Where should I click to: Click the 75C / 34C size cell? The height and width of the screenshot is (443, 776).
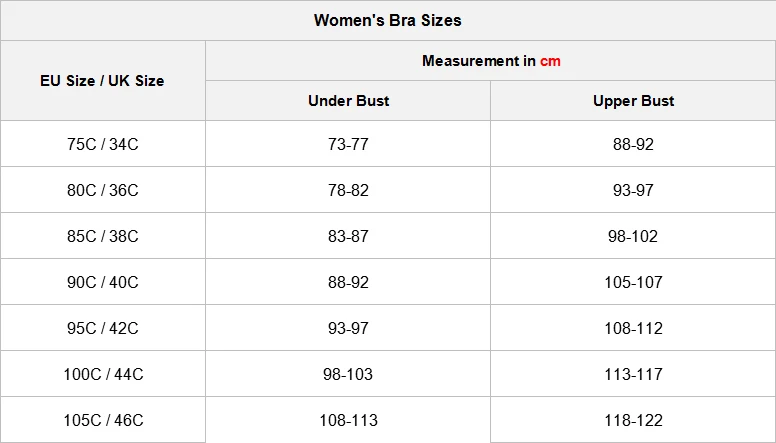(102, 144)
